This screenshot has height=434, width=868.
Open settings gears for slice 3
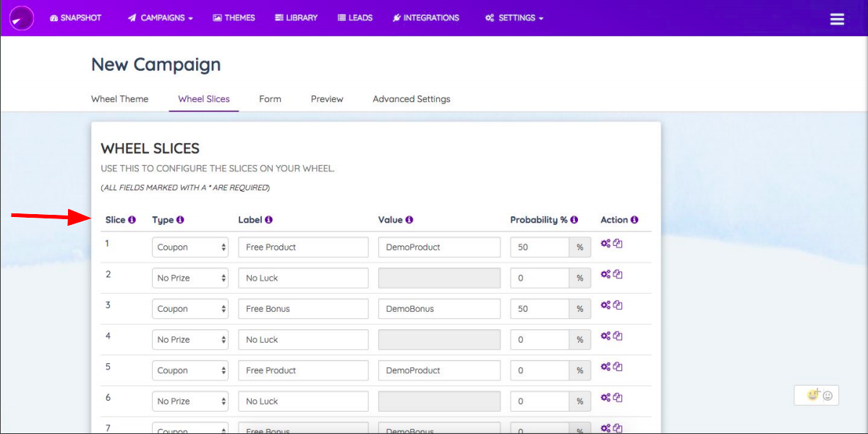coord(605,305)
